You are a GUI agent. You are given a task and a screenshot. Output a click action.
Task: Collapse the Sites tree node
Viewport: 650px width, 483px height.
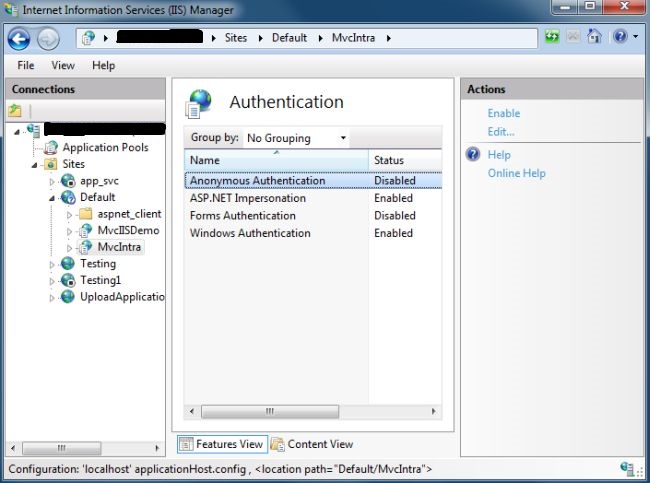[34, 165]
